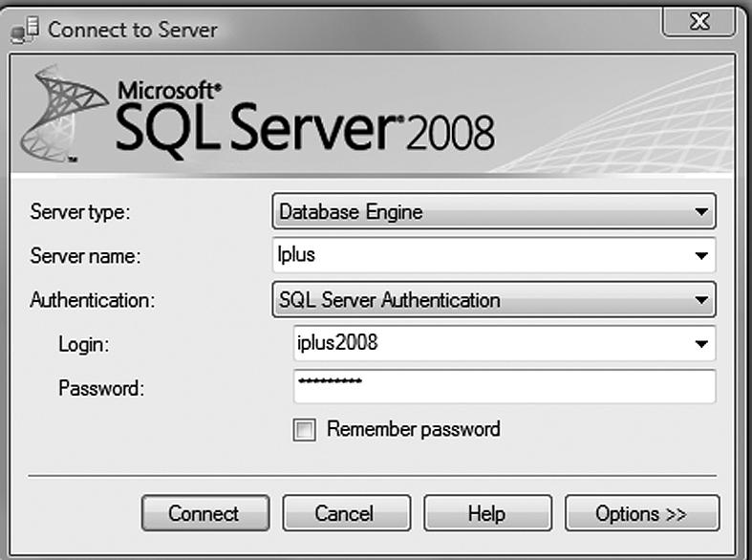Image resolution: width=752 pixels, height=560 pixels.
Task: Click the Server name text 'Iplus'
Action: point(296,254)
